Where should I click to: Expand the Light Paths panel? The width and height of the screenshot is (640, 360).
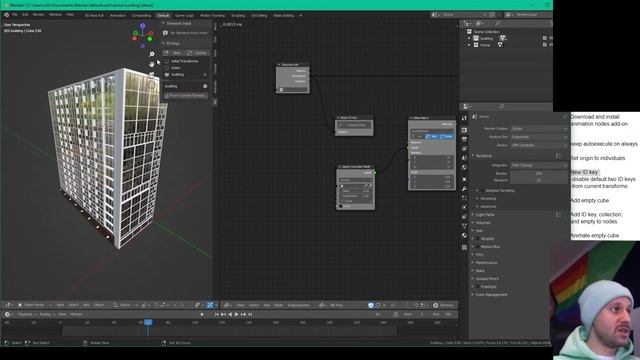pos(473,214)
